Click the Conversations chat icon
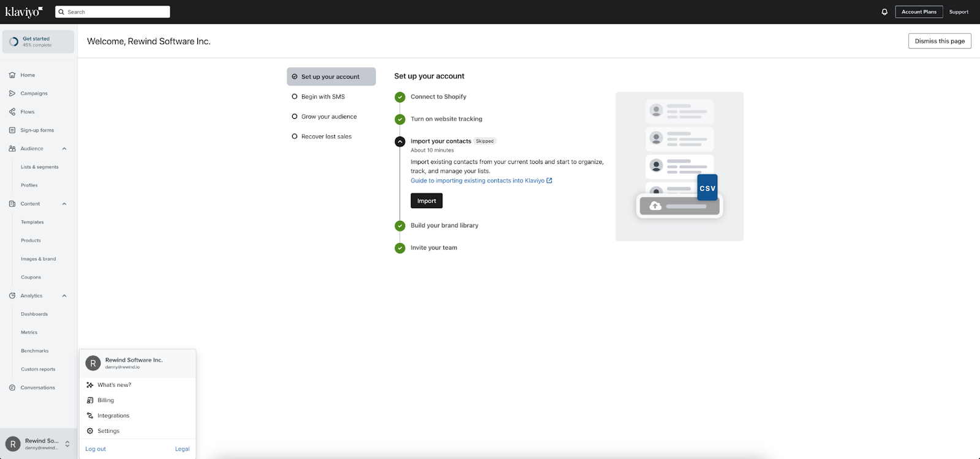Viewport: 980px width, 459px height. click(x=12, y=387)
